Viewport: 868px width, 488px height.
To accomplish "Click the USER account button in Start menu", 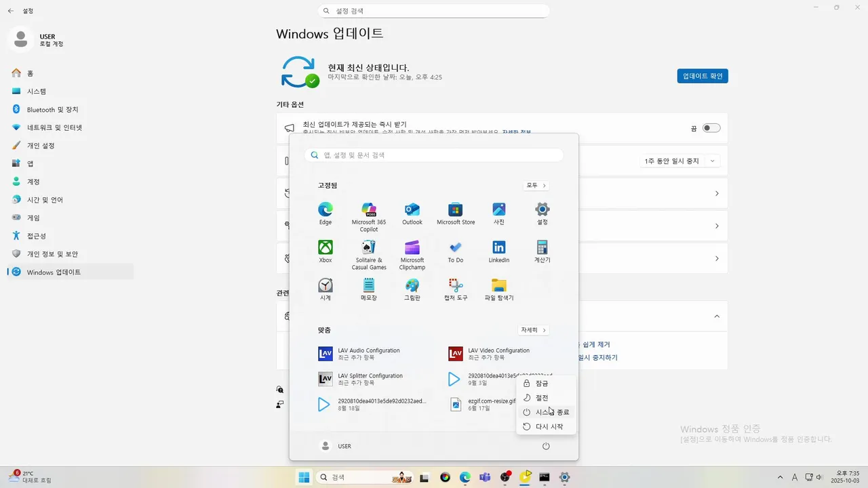I will [x=336, y=446].
